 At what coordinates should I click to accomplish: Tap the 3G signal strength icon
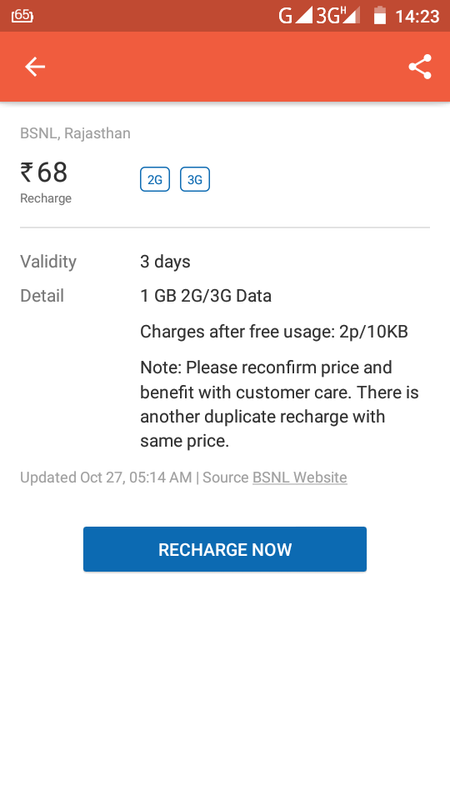tap(338, 15)
